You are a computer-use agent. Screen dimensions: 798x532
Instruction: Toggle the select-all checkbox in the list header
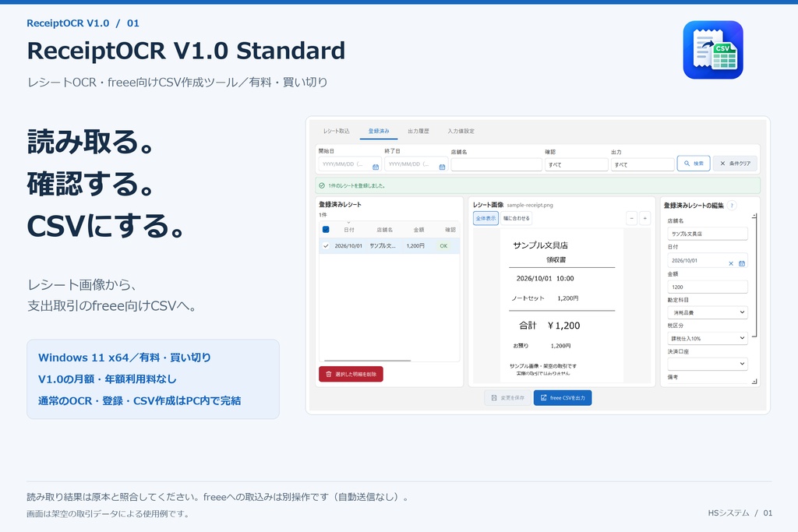click(326, 229)
